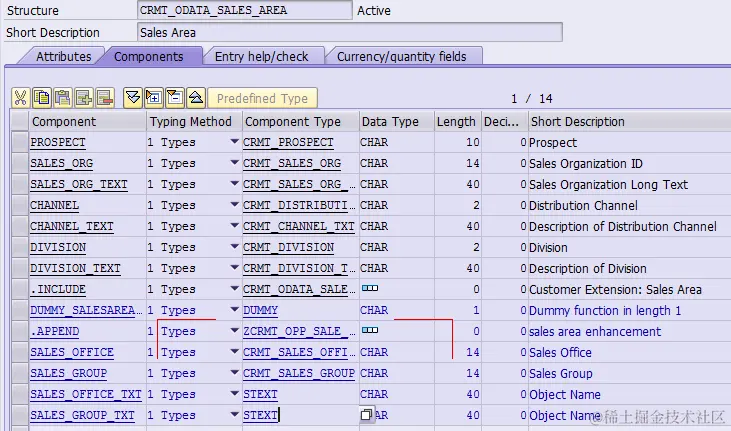Click the double down-arrow Expand All icon

(133, 98)
